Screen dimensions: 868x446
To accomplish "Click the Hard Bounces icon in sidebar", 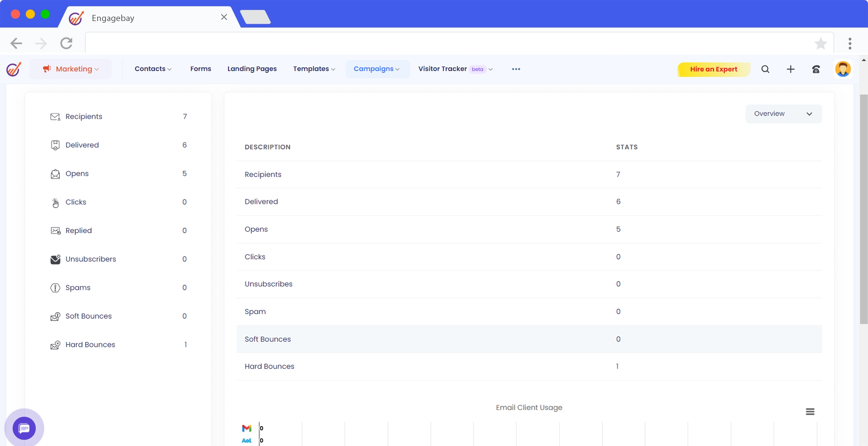I will (x=55, y=345).
